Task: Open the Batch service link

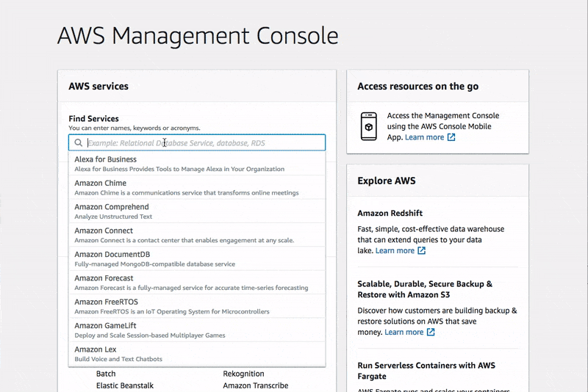Action: click(x=106, y=374)
